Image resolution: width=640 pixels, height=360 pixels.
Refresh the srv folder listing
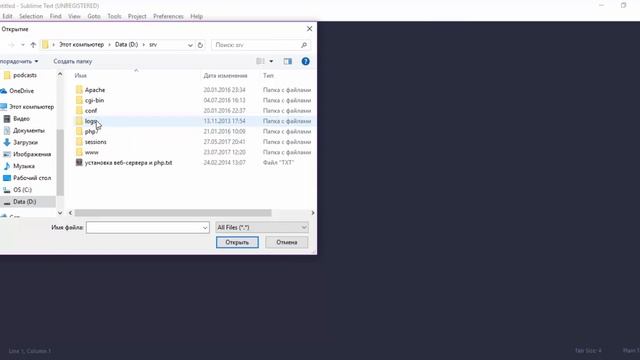(200, 45)
